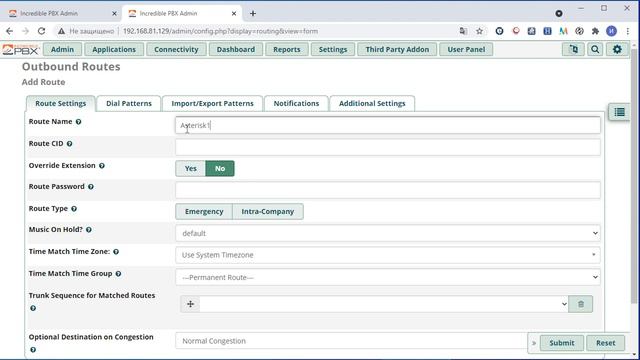Set Override Extension to Yes
Image resolution: width=640 pixels, height=360 pixels.
(191, 169)
